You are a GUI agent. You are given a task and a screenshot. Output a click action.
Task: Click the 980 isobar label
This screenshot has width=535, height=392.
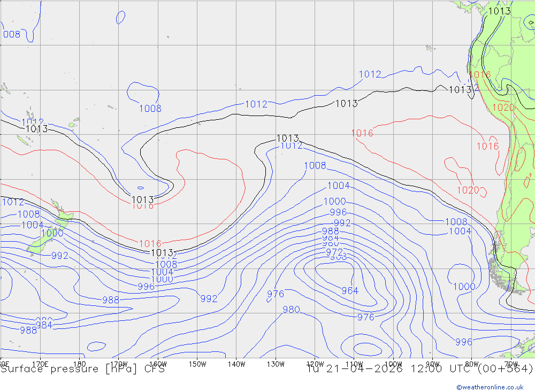291,310
